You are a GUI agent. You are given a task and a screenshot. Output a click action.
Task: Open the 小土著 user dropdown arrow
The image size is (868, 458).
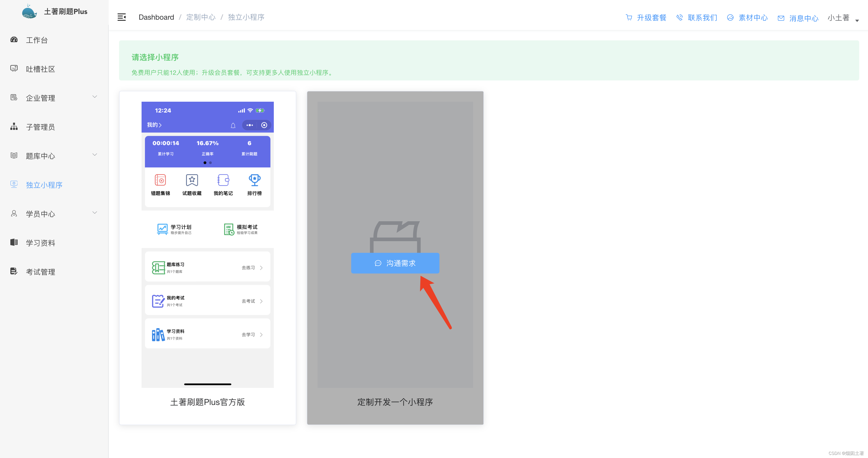tap(857, 20)
